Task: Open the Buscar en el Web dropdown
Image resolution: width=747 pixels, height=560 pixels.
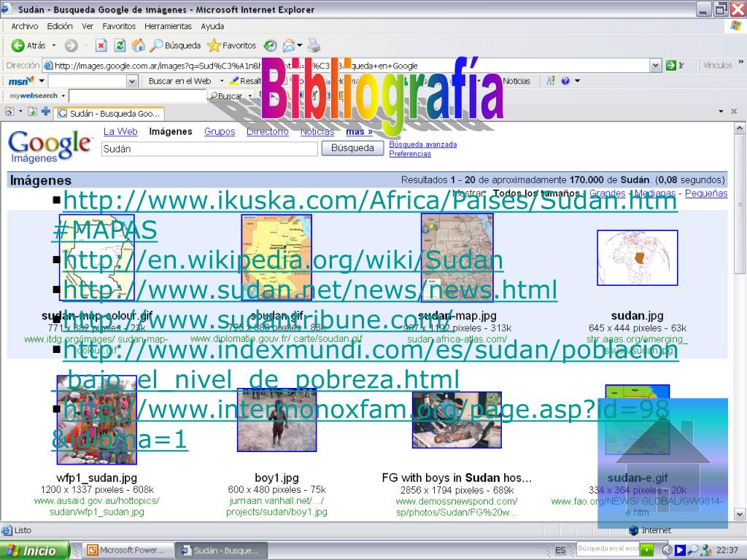Action: point(222,81)
